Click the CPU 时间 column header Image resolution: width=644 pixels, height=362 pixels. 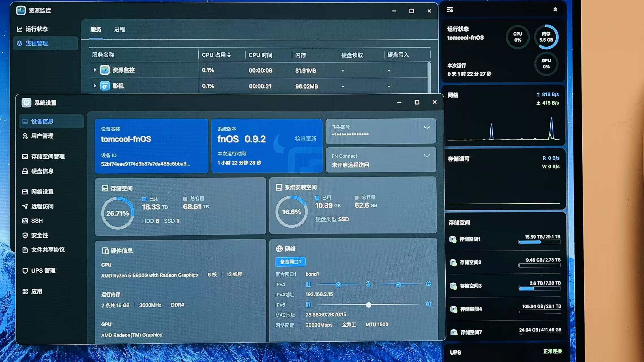click(260, 55)
